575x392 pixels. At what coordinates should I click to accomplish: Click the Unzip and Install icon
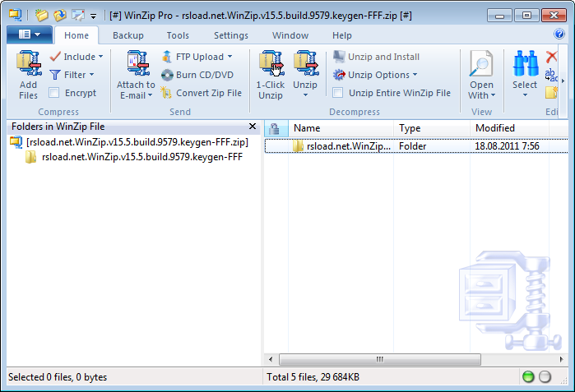tap(339, 57)
